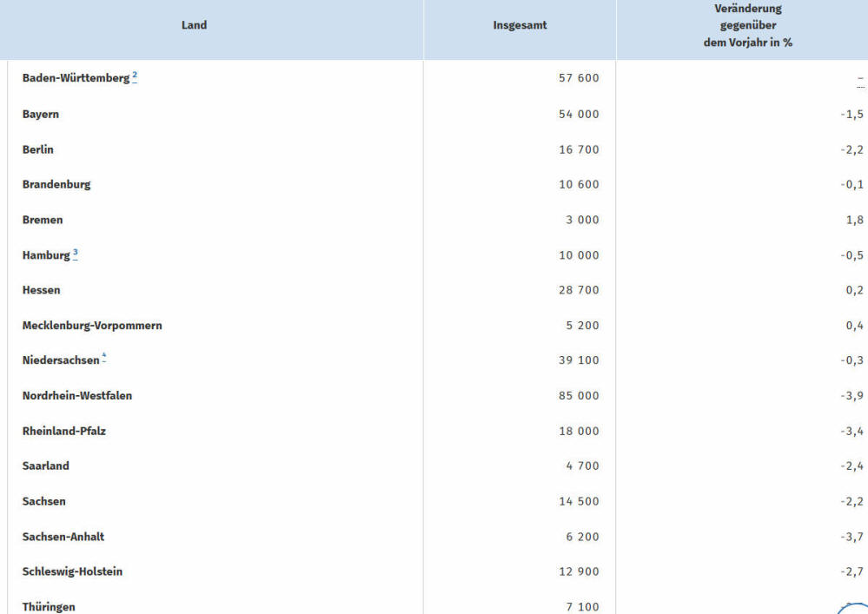Select total value 28 700 for Hessen
This screenshot has width=868, height=614.
(x=579, y=290)
